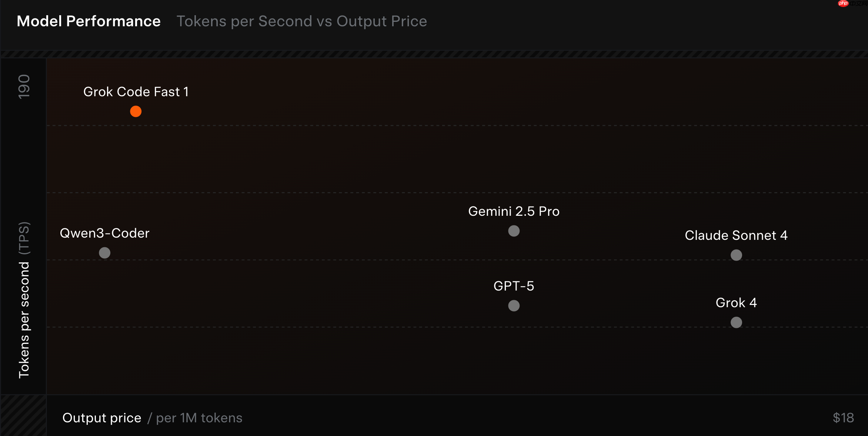Select the Gemini 2.5 Pro data point
Viewport: 868px width, 436px height.
click(514, 231)
